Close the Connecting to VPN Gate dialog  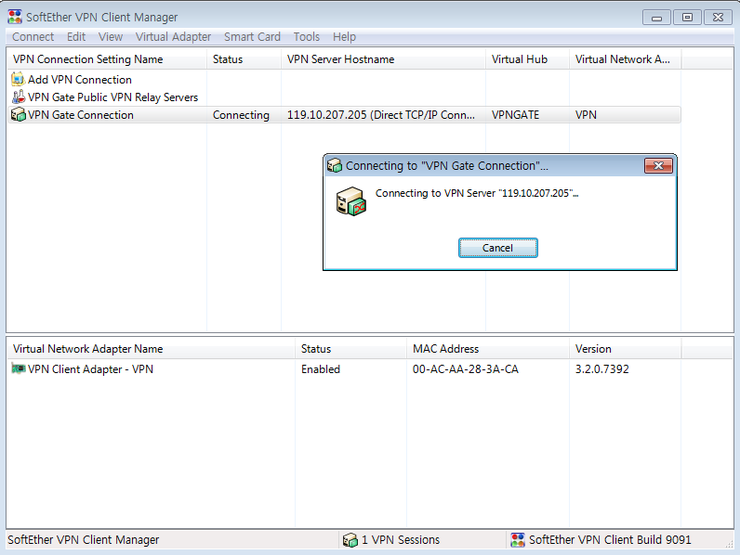click(658, 166)
